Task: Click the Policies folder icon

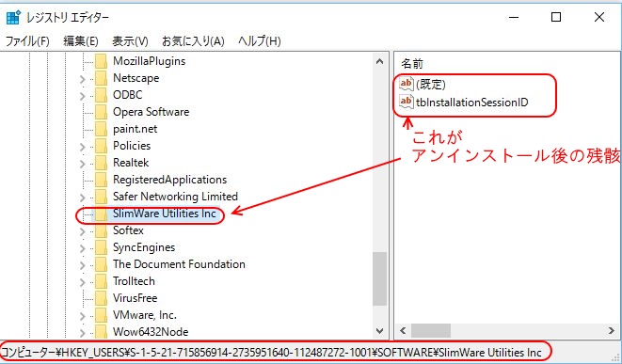Action: [101, 146]
